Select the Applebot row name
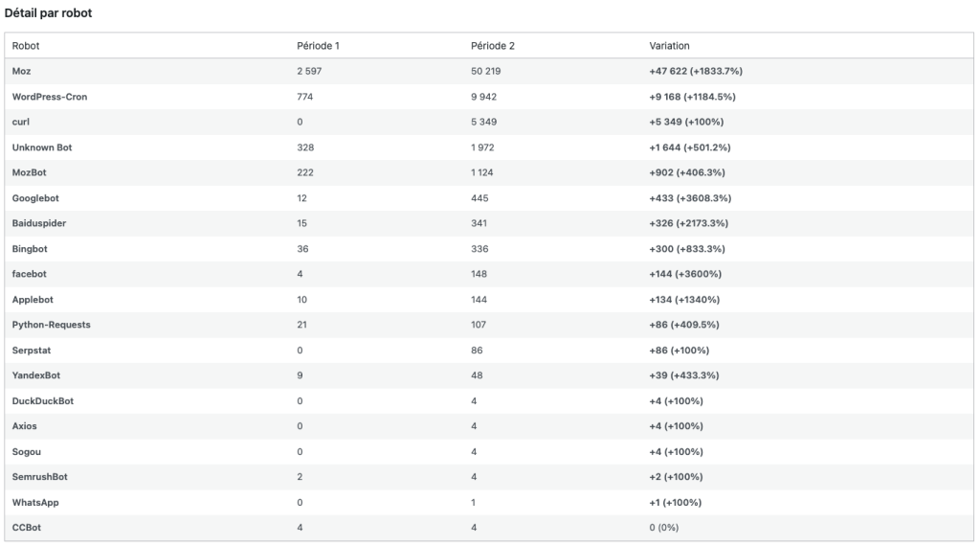 (x=33, y=300)
